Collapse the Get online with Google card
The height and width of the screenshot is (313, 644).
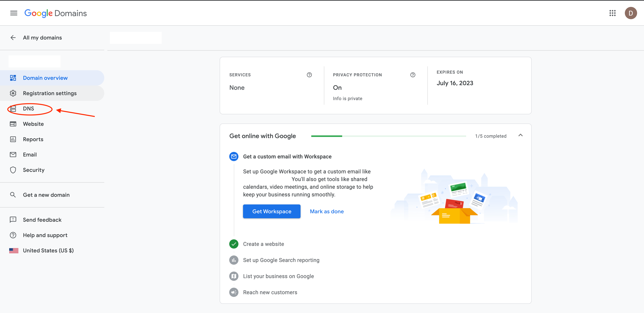(x=521, y=135)
